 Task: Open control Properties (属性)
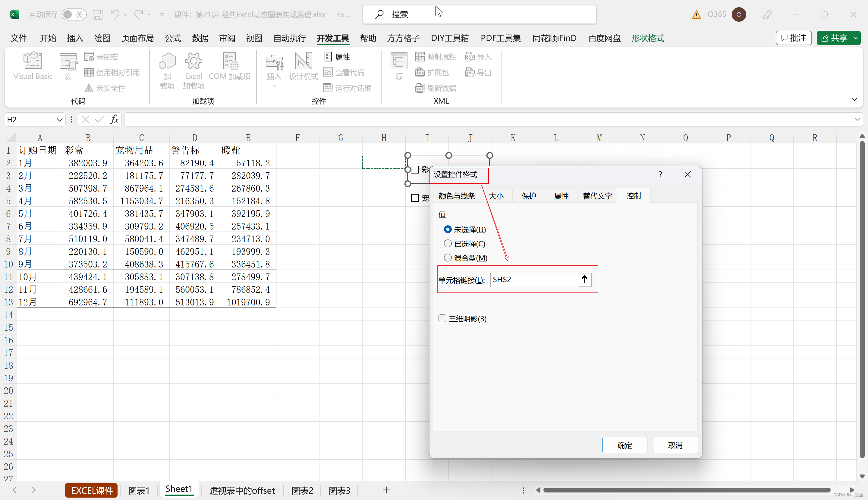337,57
